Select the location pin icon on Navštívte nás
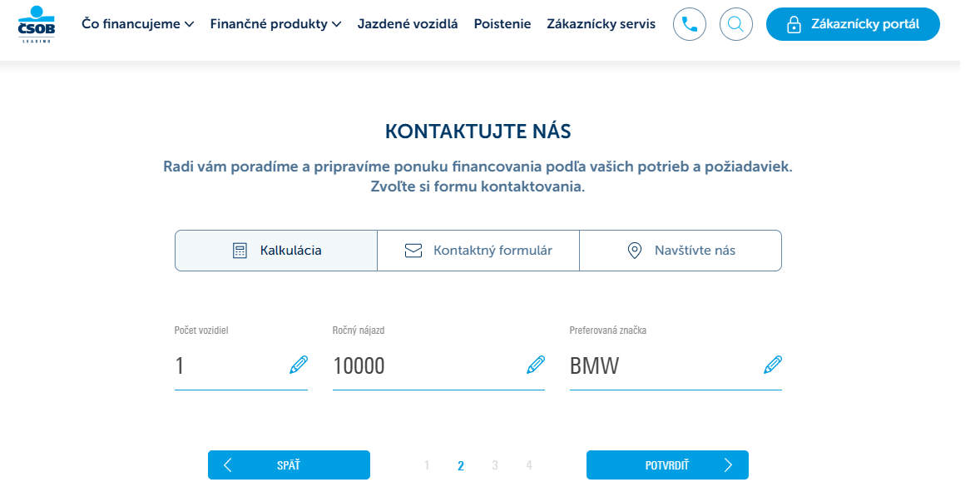980x502 pixels. (635, 249)
